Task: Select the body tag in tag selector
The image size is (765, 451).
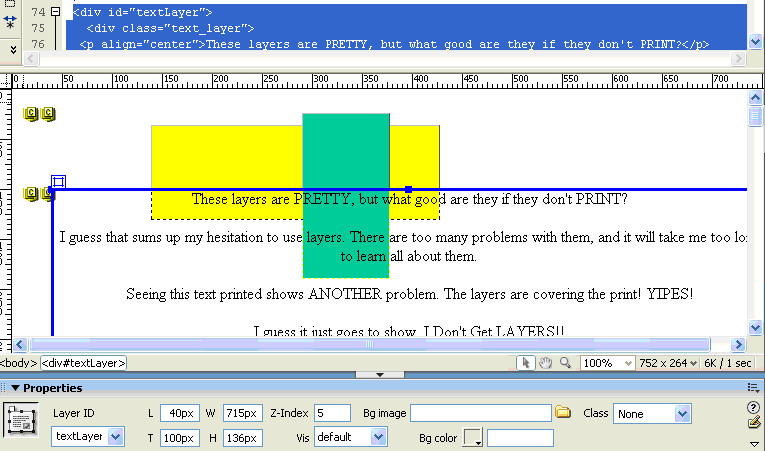Action: click(18, 363)
